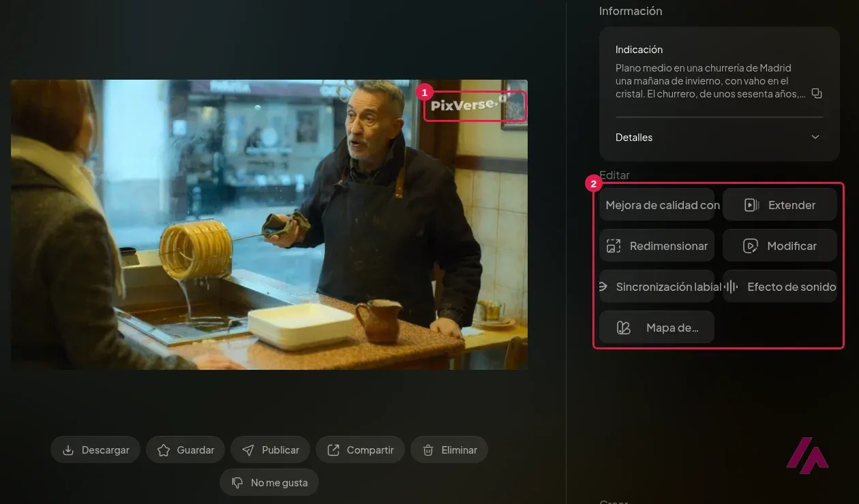Screen dimensions: 859x504
Task: Click the download arrow icon on Descargar
Action: [68, 450]
